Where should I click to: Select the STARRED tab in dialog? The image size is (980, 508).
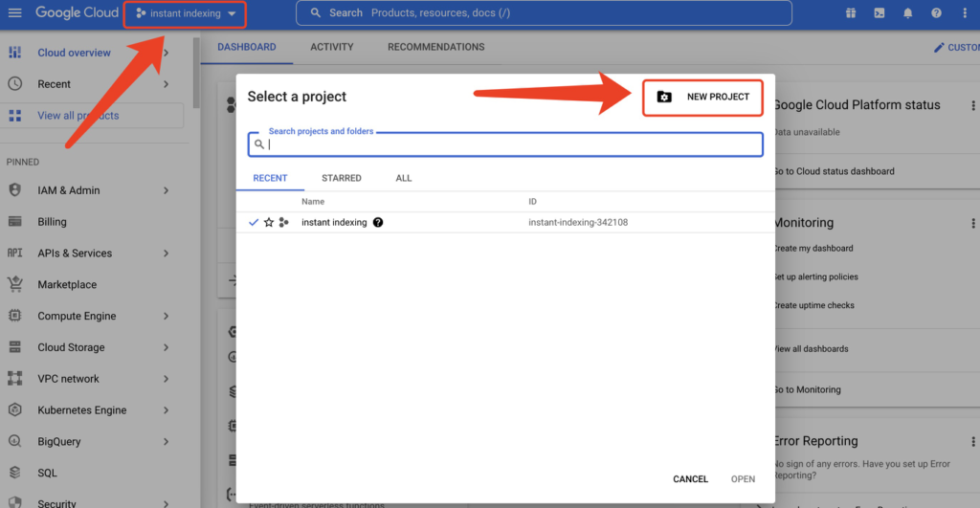tap(342, 178)
